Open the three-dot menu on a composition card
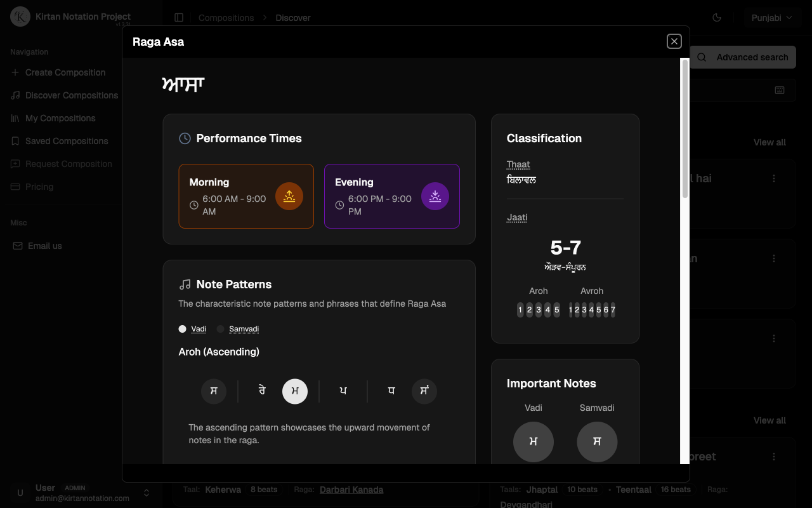 click(x=773, y=178)
